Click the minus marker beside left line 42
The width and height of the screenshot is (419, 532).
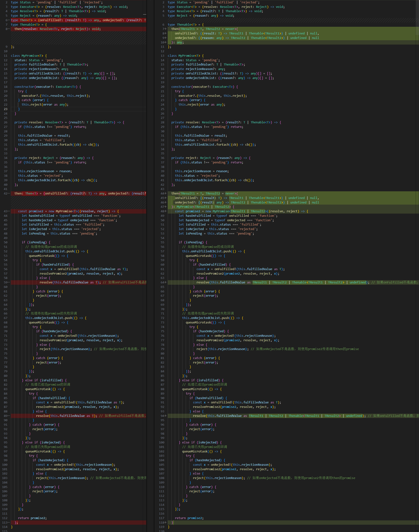point(9,194)
